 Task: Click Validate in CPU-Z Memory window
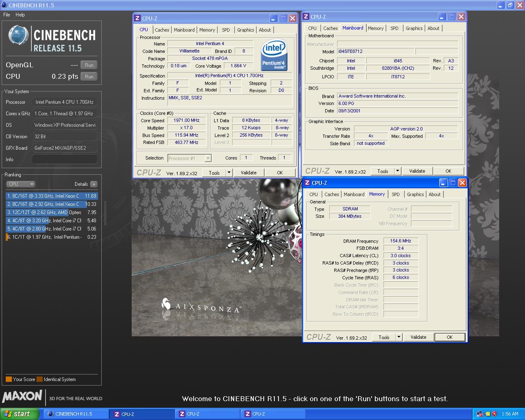[418, 337]
